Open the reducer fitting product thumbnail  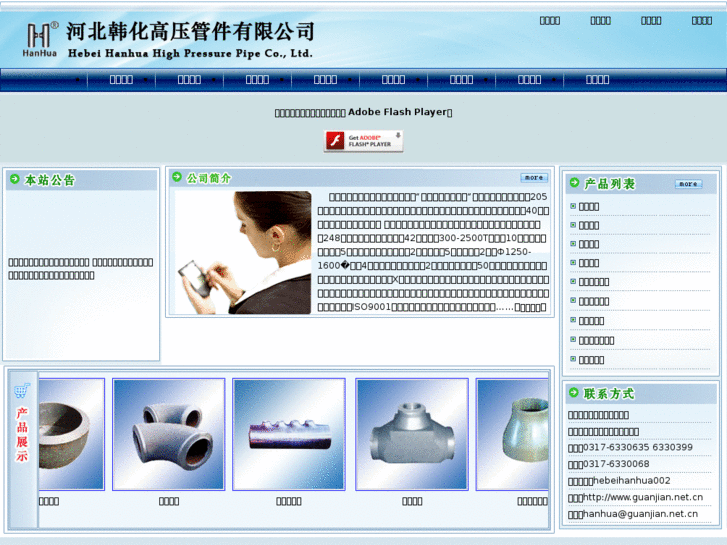(512, 434)
